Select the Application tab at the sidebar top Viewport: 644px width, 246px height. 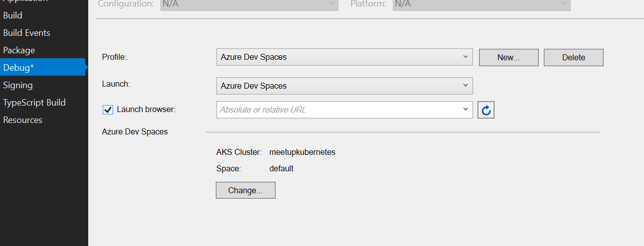(x=25, y=1)
